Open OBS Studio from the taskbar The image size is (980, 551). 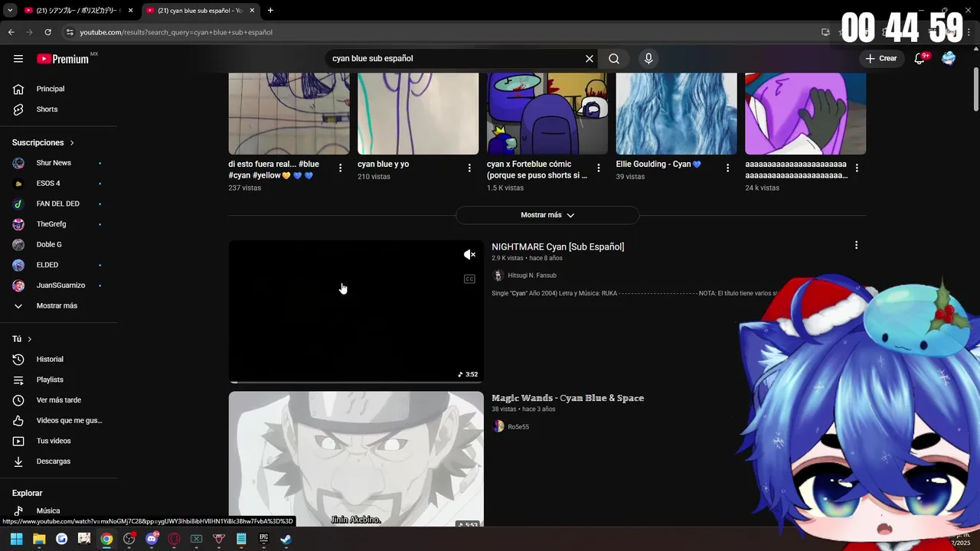click(x=129, y=539)
